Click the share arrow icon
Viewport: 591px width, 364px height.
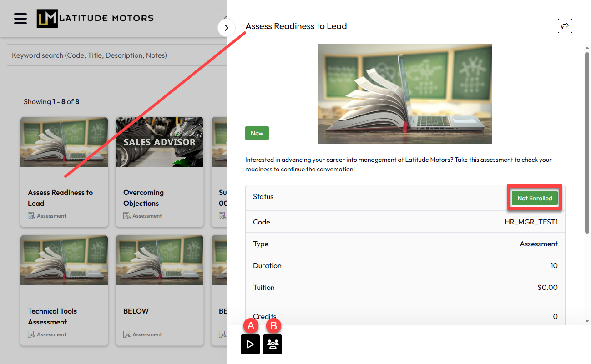coord(565,26)
